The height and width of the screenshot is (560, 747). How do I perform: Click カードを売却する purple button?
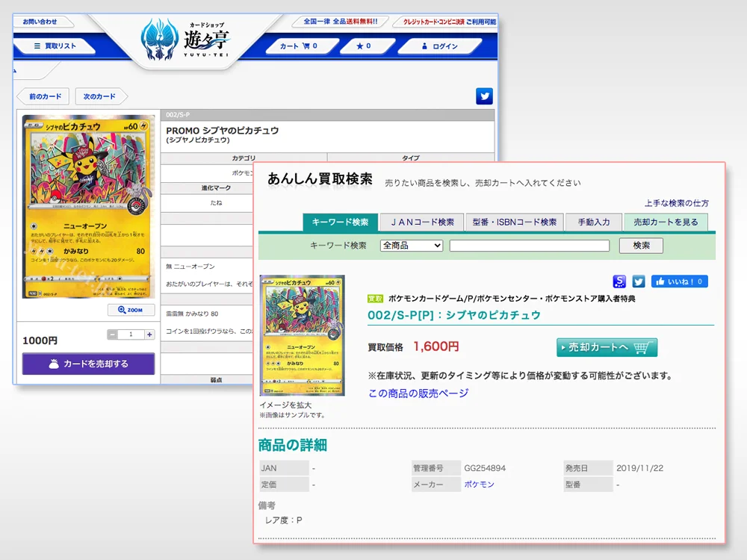point(89,364)
